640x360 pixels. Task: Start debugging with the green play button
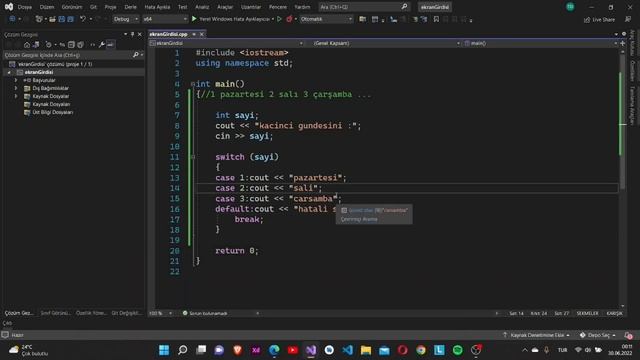pyautogui.click(x=194, y=19)
